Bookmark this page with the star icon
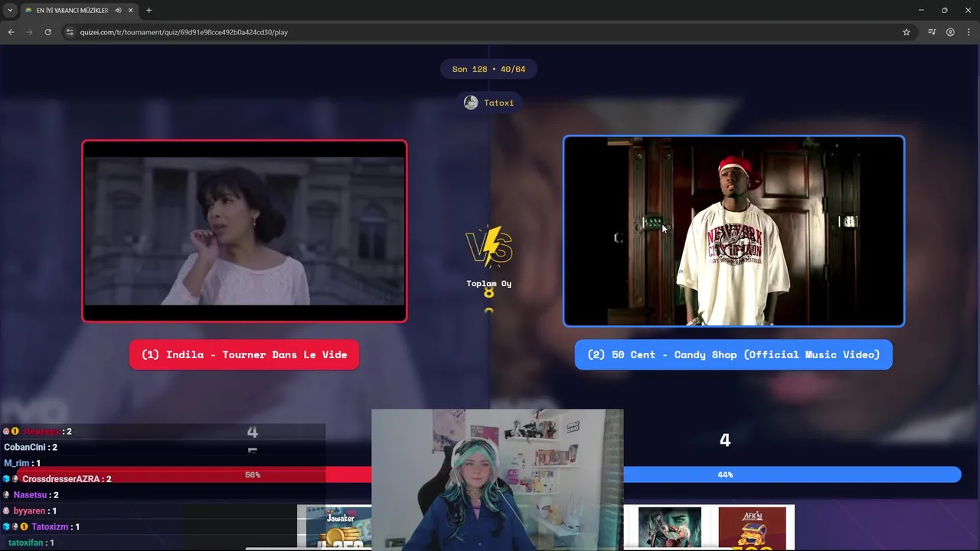This screenshot has width=980, height=551. [x=906, y=32]
